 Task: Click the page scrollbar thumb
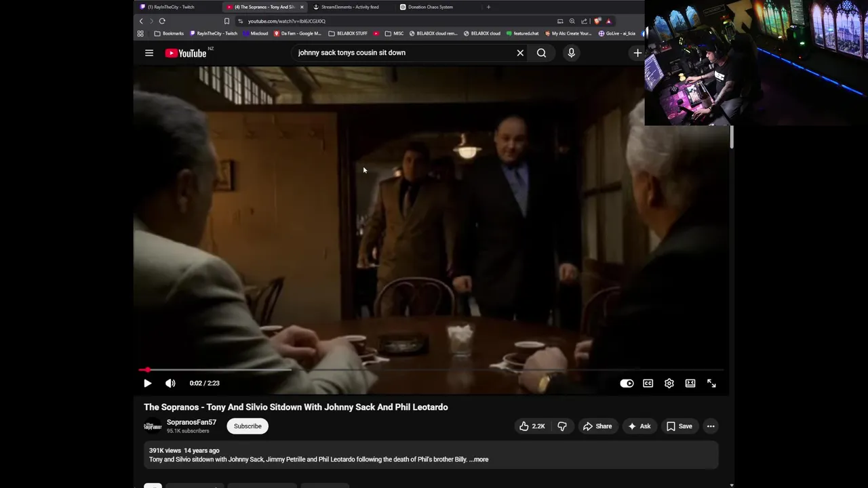(x=731, y=137)
